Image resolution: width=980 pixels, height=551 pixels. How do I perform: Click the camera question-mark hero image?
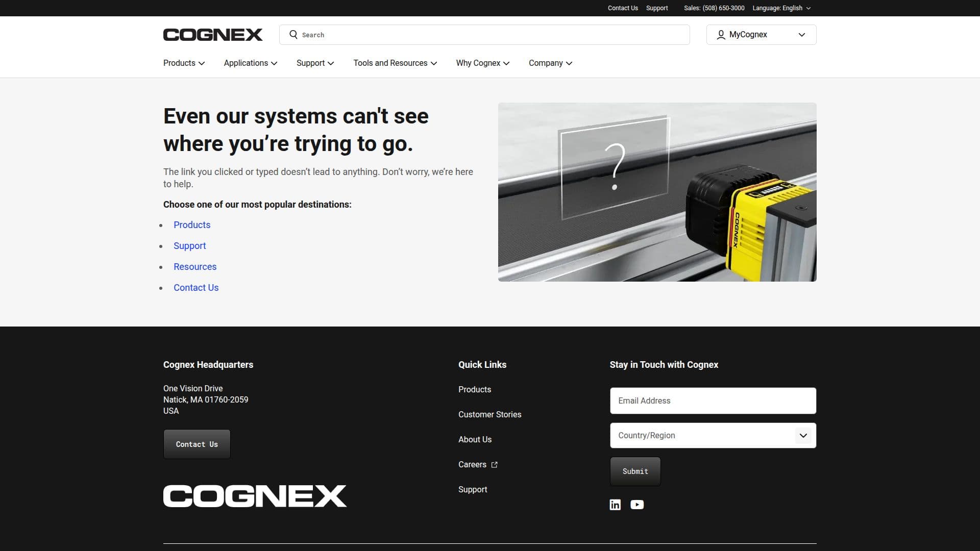coord(657,192)
